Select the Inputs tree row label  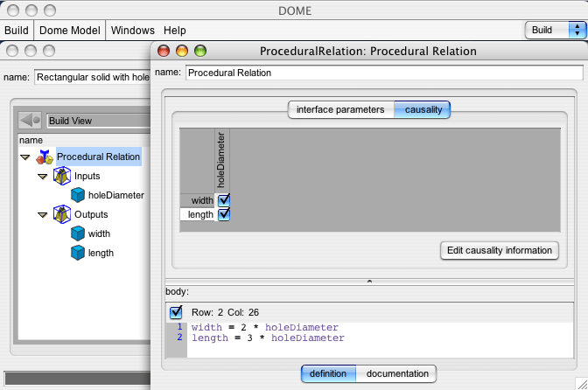click(x=87, y=176)
